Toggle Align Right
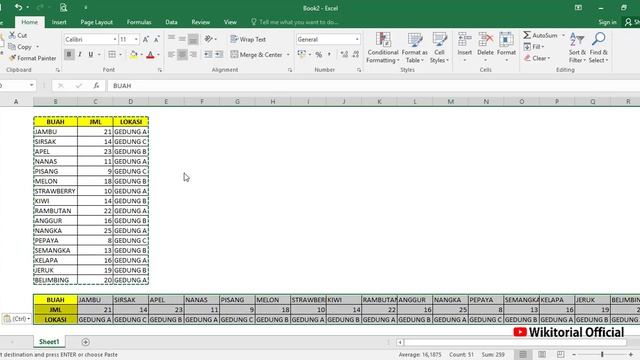Viewport: 640px width, 360px height. click(193, 54)
